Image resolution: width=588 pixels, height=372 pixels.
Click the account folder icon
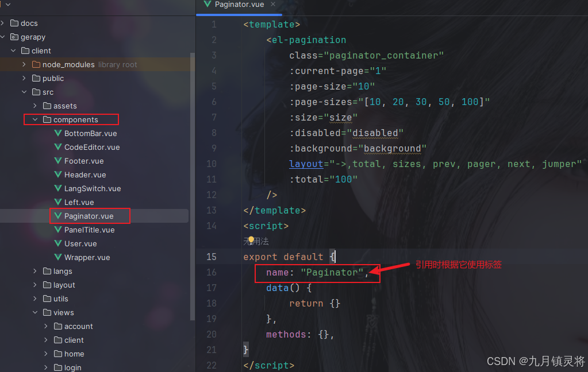pyautogui.click(x=57, y=326)
